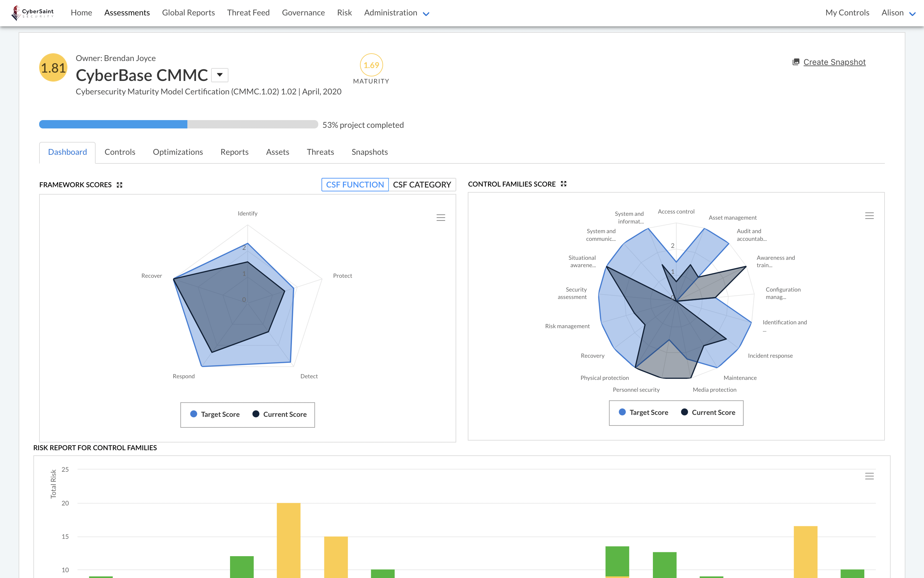This screenshot has height=578, width=924.
Task: Click the Owner: Brendan Joyce text
Action: coord(116,58)
